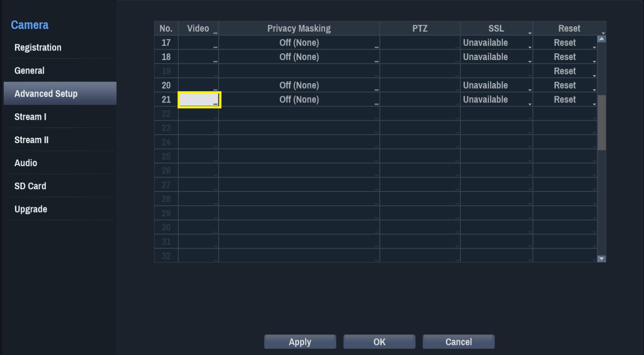Open the Reset dropdown for camera 19
The height and width of the screenshot is (355, 644).
(x=565, y=71)
